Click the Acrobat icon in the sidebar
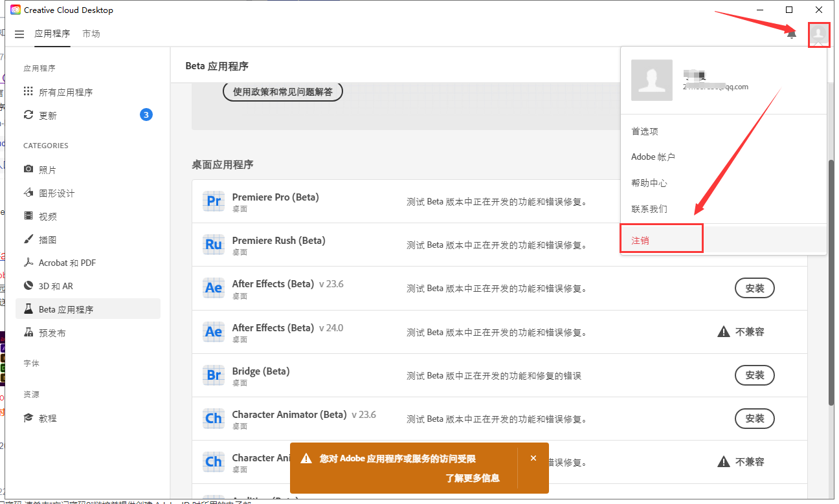Screen dimensions: 839x504 pyautogui.click(x=28, y=262)
